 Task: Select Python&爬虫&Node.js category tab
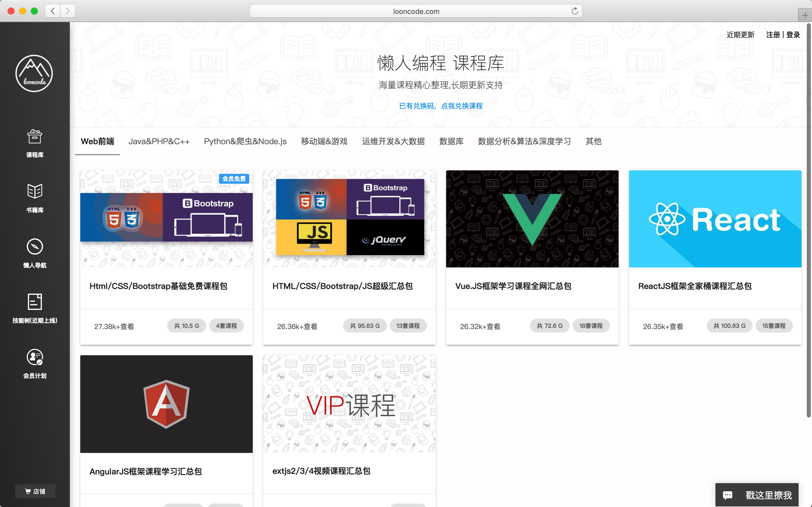tap(245, 142)
